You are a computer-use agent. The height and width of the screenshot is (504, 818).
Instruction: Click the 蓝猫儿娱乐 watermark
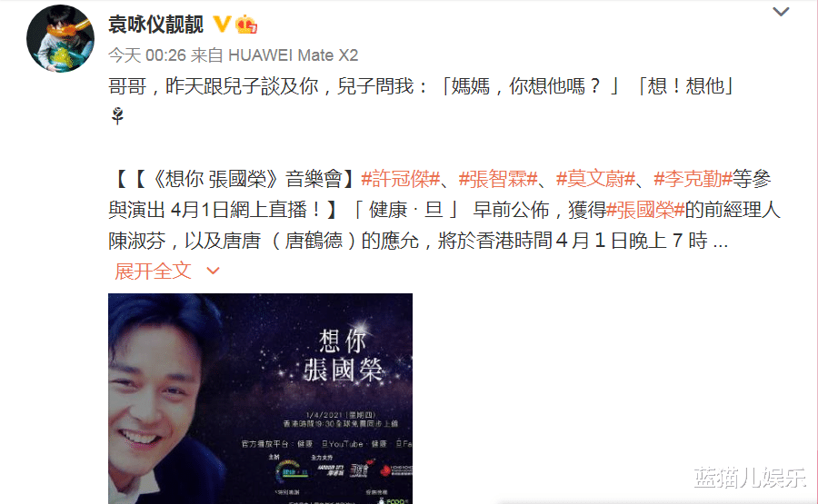[749, 478]
